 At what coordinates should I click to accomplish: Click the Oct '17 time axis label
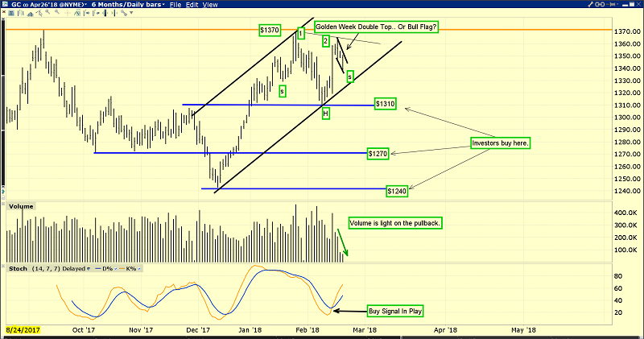pos(84,330)
